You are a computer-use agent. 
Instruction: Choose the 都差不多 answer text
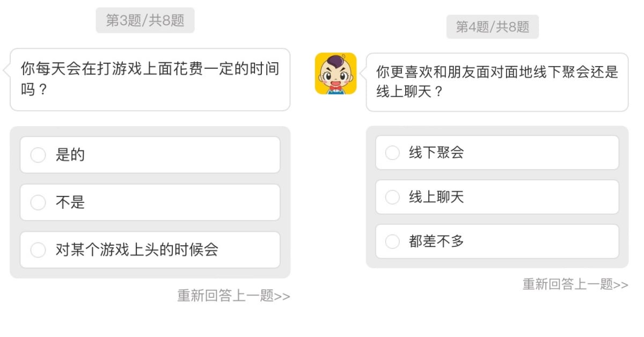coord(436,242)
